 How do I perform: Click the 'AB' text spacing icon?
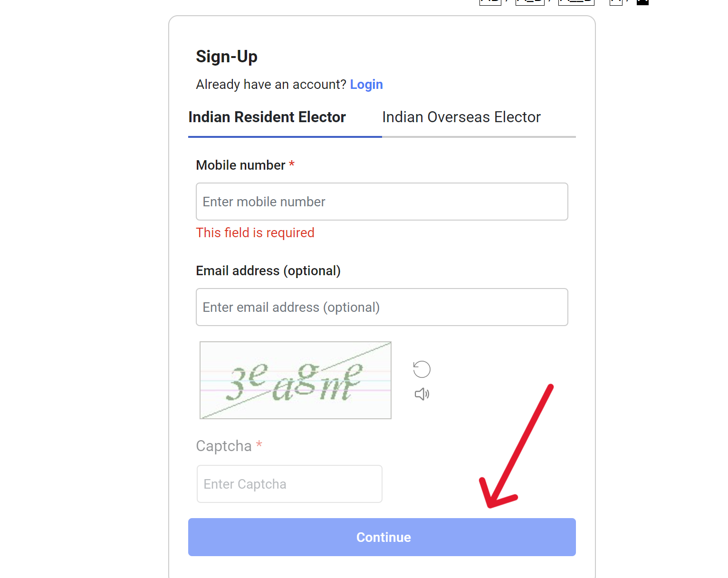tap(490, 2)
